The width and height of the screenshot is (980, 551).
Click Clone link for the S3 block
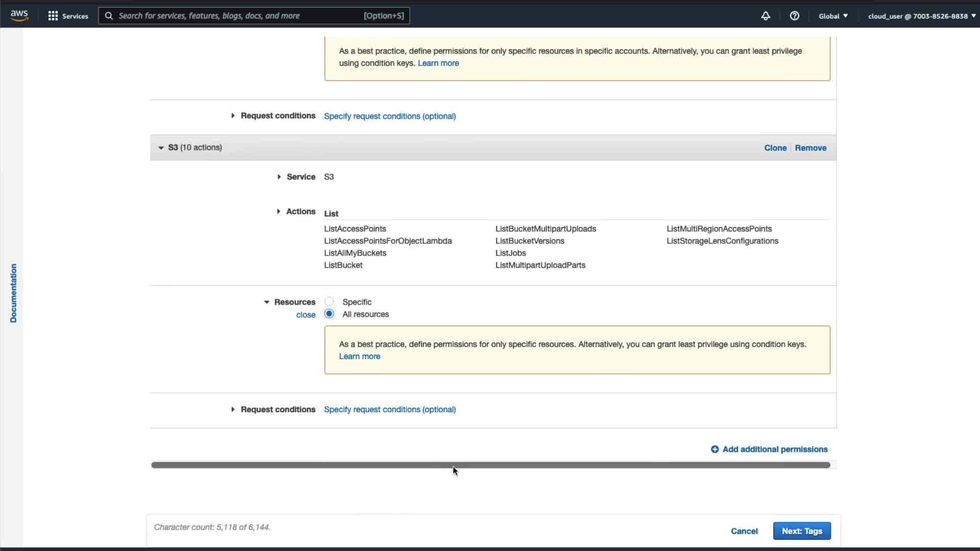[775, 147]
